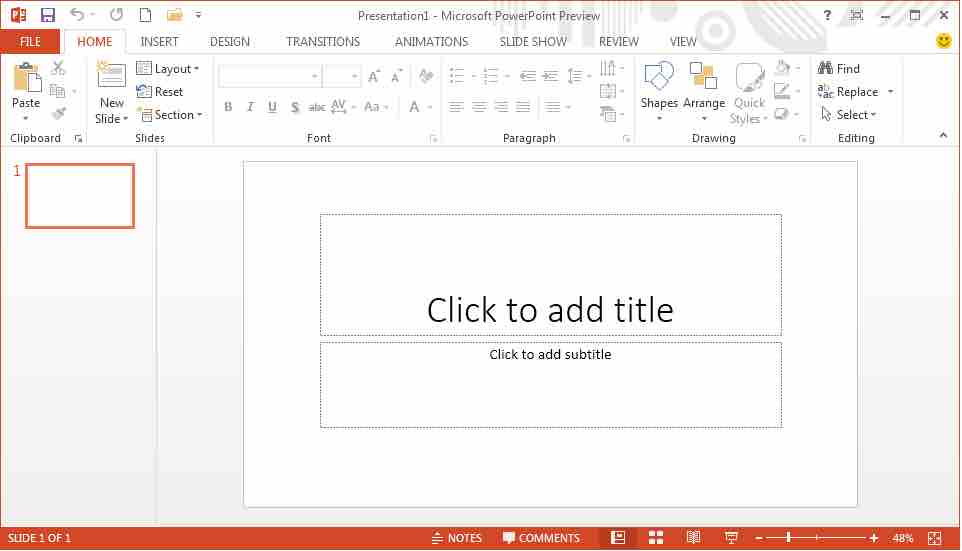Open the Shapes gallery
Screen dimensions: 962x551
659,78
